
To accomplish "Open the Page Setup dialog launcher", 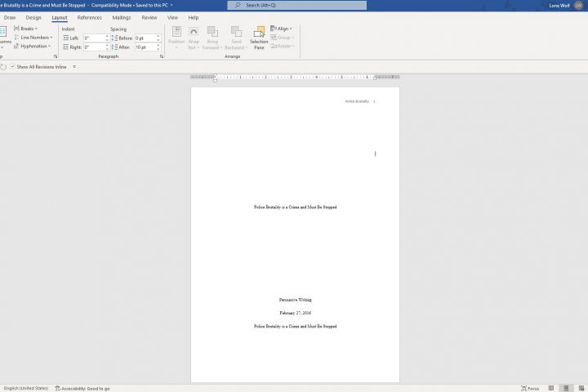I will (56, 56).
